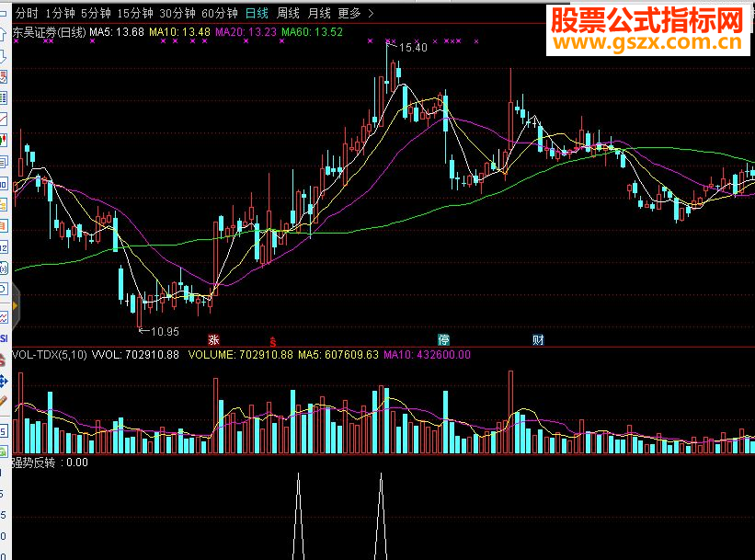The width and height of the screenshot is (755, 560).
Task: Select the pencil drawing tool icon
Action: coord(4,401)
